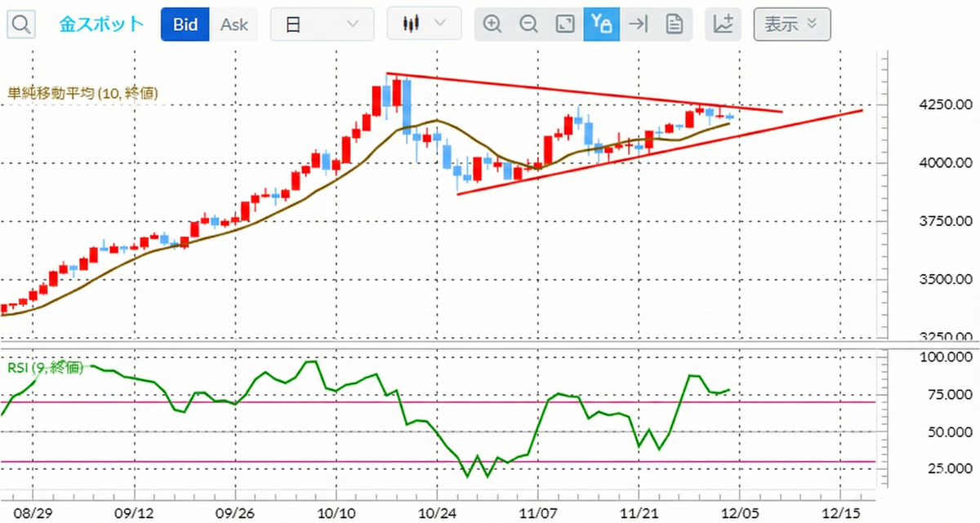
Task: Switch price to Ask
Action: point(234,24)
